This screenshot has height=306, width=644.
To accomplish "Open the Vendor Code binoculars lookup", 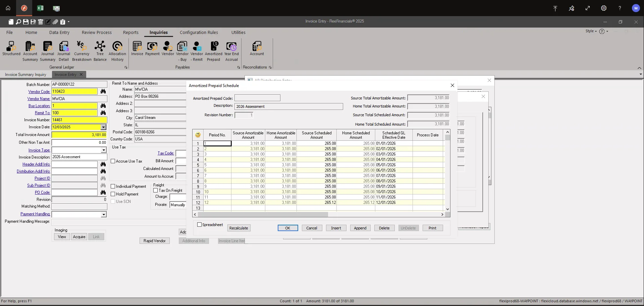I will pos(103,91).
